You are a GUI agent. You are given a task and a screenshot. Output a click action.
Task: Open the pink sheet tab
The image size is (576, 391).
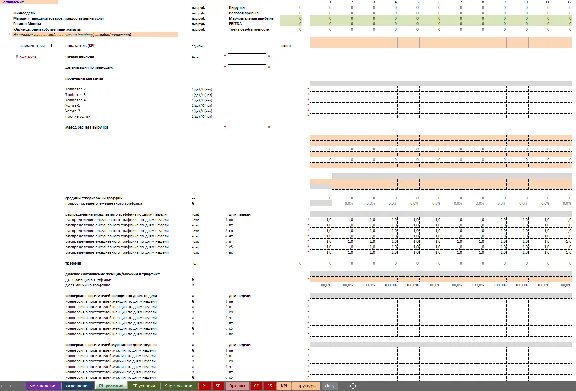click(237, 386)
